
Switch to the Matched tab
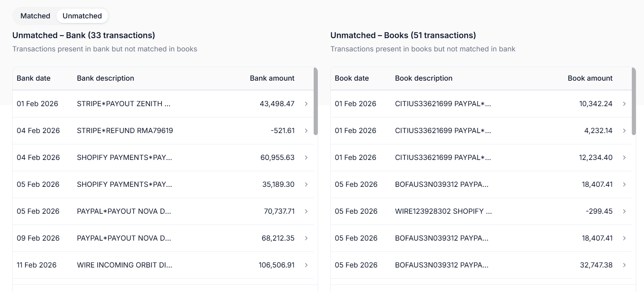pyautogui.click(x=35, y=16)
